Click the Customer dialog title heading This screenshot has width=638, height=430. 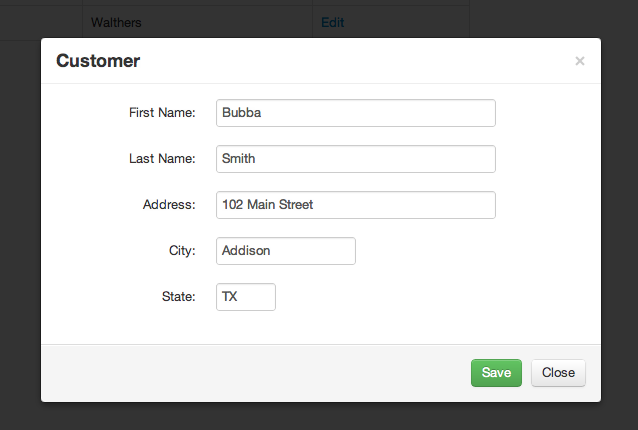pyautogui.click(x=98, y=61)
